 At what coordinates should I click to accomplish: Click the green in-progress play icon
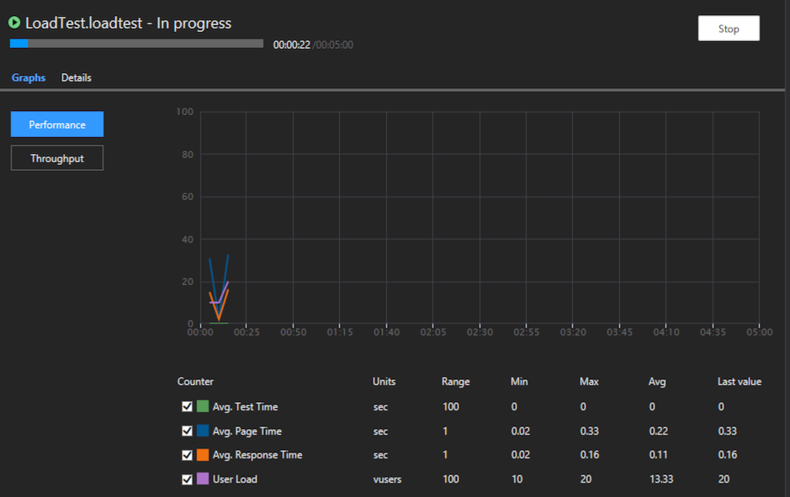[14, 22]
